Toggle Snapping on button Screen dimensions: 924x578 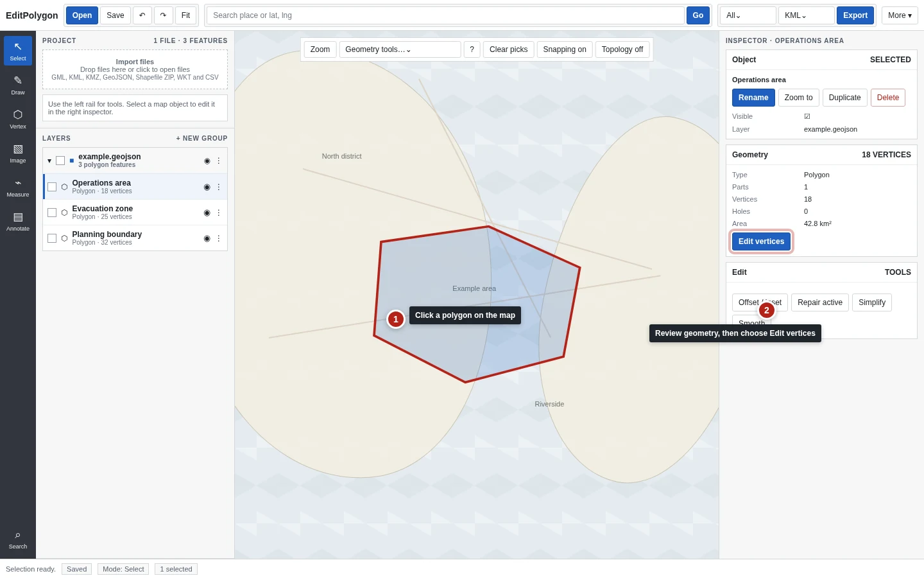(565, 49)
